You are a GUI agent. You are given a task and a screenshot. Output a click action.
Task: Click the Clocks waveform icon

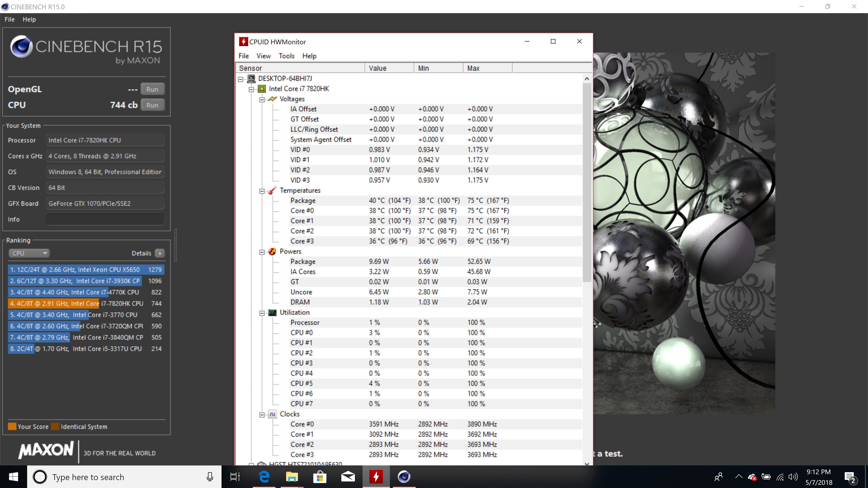(272, 414)
